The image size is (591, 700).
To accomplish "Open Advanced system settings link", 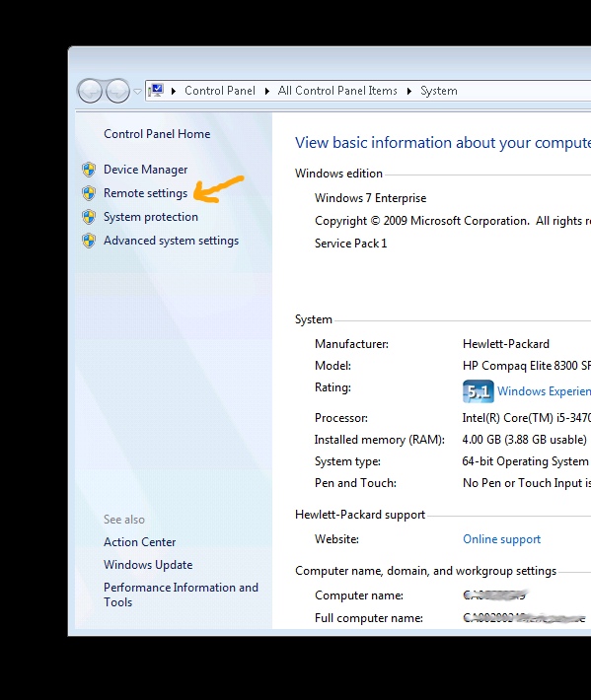I will (x=171, y=241).
